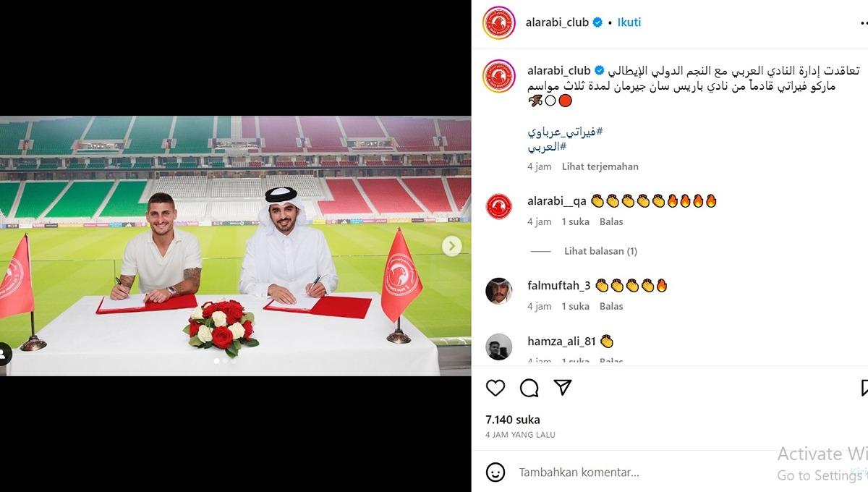Open emoji picker smiley icon
The image size is (868, 492).
(x=495, y=472)
